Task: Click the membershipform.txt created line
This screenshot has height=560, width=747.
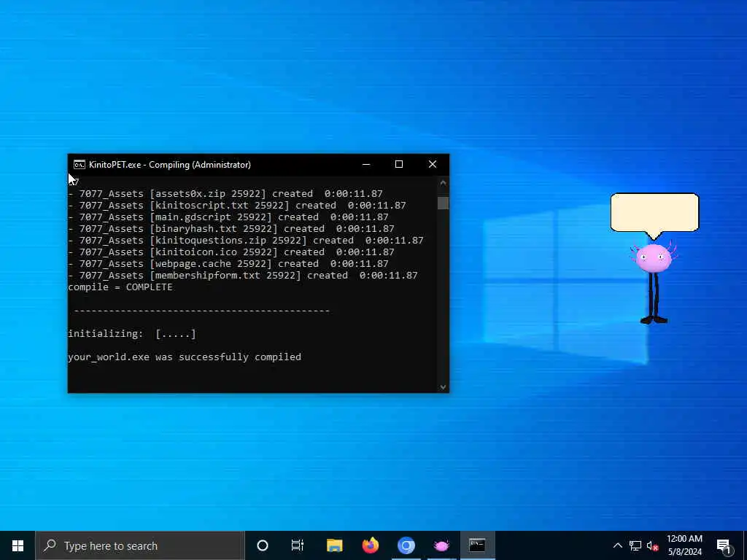Action: pyautogui.click(x=243, y=275)
